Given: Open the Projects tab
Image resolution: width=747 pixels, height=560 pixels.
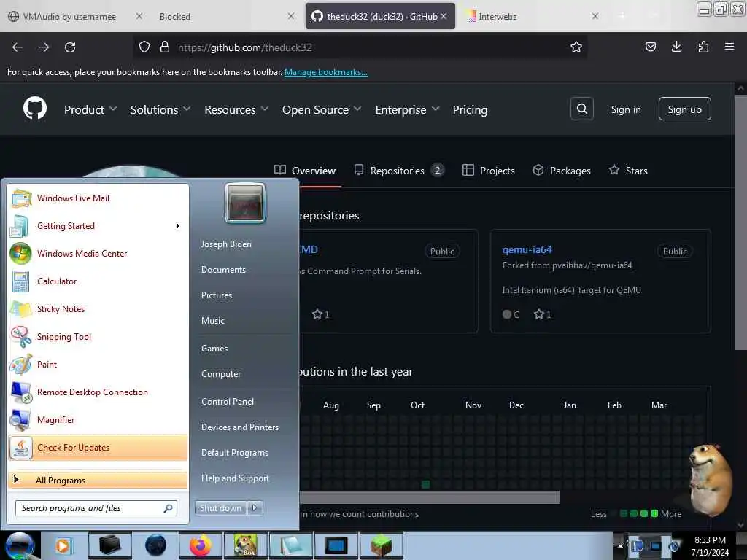Looking at the screenshot, I should coord(488,171).
